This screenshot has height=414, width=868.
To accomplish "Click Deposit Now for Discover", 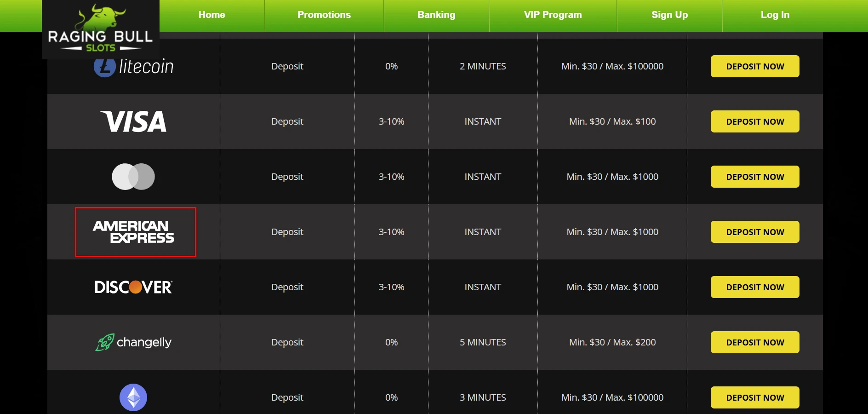I will tap(755, 287).
